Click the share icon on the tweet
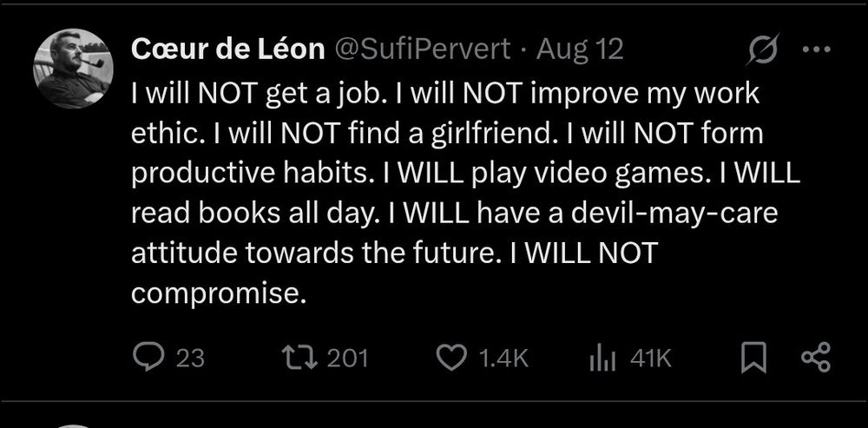 point(814,358)
